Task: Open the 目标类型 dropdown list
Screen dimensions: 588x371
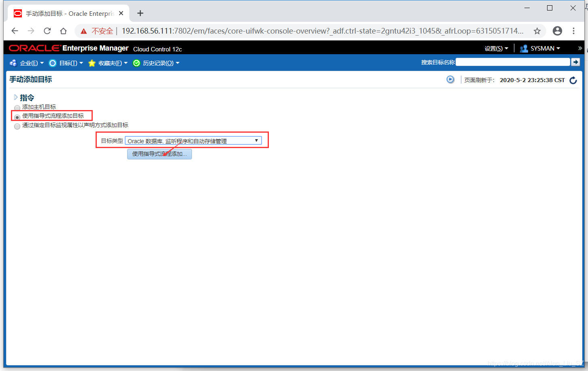Action: pyautogui.click(x=193, y=141)
